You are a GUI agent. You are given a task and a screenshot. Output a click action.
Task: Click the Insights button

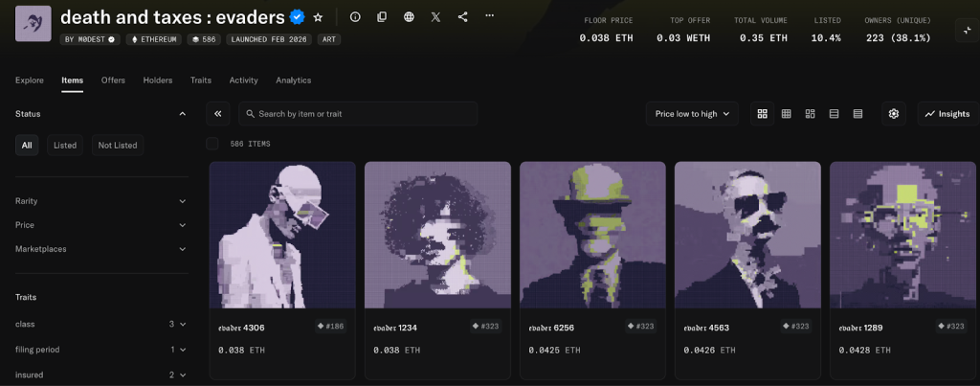pyautogui.click(x=947, y=114)
